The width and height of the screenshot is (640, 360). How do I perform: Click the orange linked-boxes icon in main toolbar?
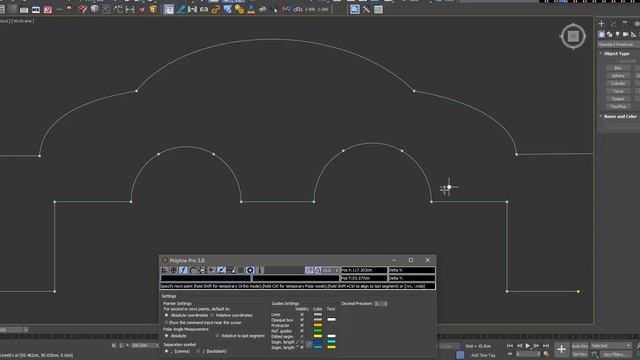(216, 9)
